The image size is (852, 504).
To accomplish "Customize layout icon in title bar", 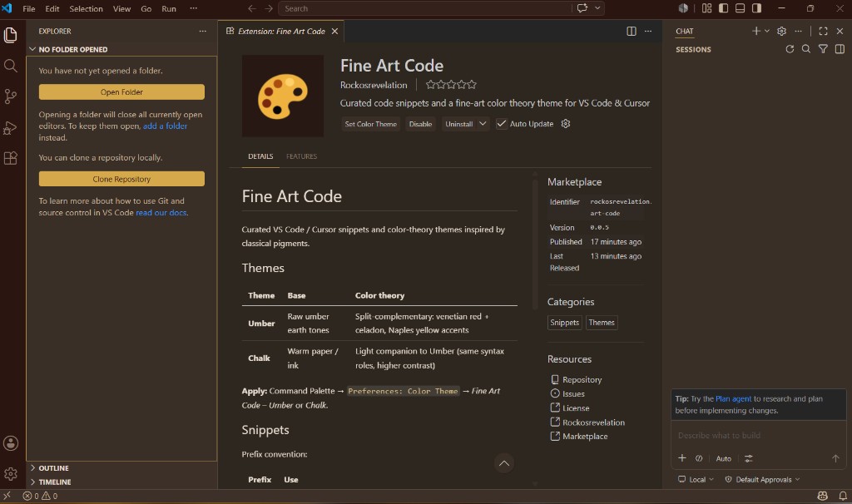I will 706,8.
